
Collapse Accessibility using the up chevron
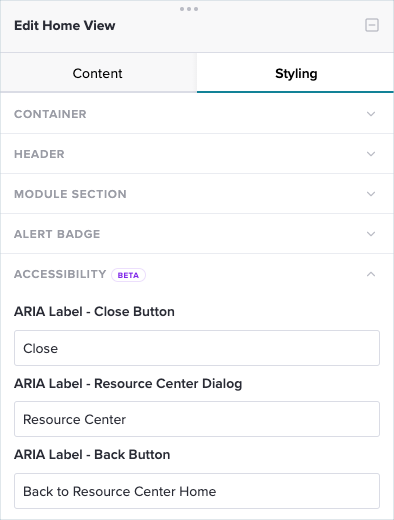tap(371, 274)
